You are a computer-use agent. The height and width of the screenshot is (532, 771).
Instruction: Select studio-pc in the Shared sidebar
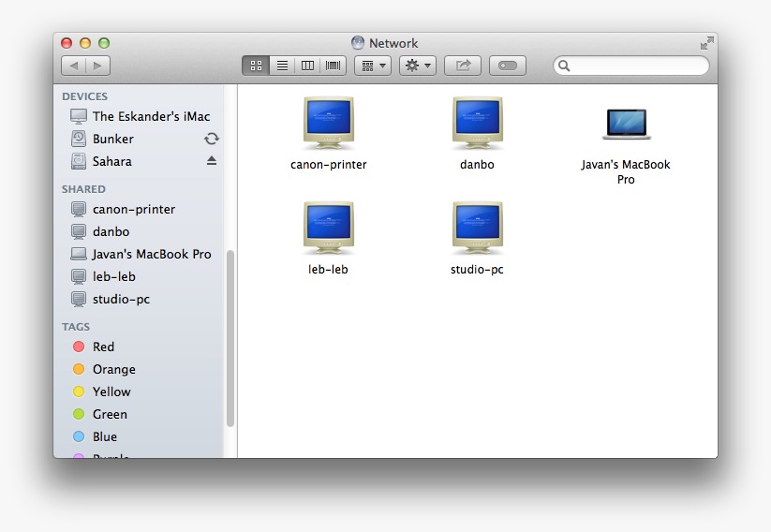tap(121, 299)
